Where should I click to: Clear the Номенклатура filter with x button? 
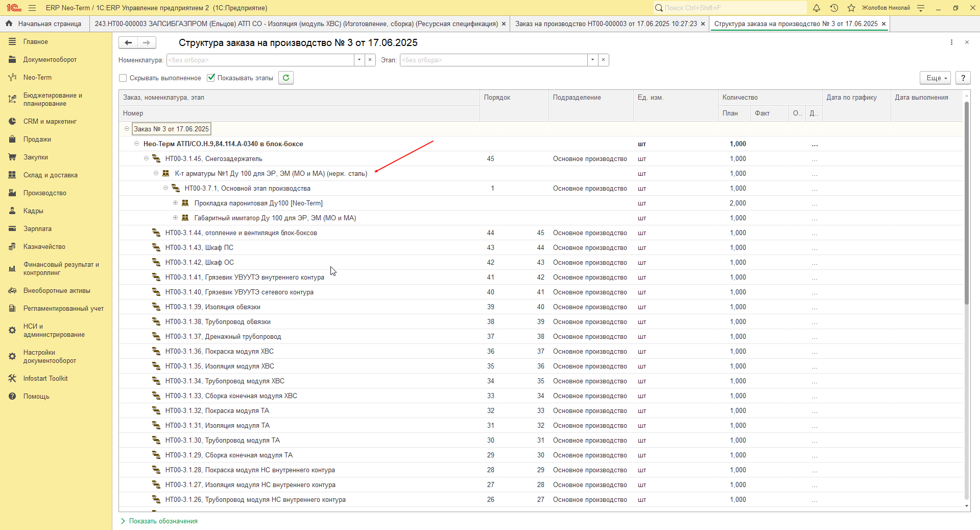370,60
